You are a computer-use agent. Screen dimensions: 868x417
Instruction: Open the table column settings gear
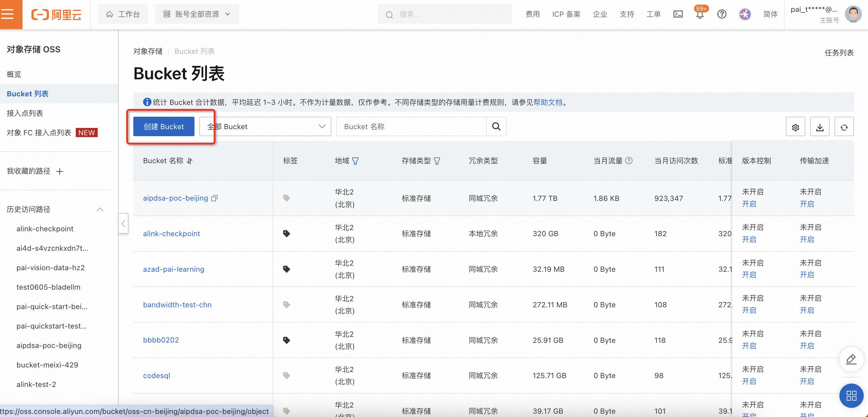point(795,127)
